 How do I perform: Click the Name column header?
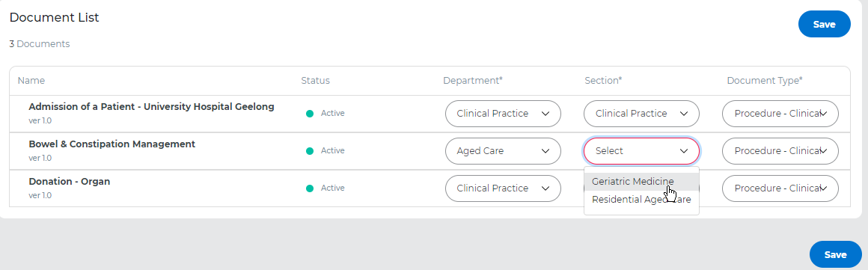pyautogui.click(x=31, y=81)
